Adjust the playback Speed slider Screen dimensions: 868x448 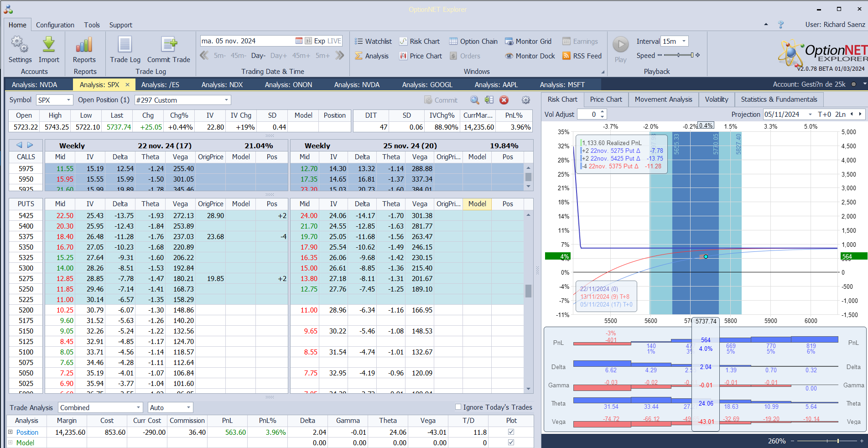click(x=679, y=55)
